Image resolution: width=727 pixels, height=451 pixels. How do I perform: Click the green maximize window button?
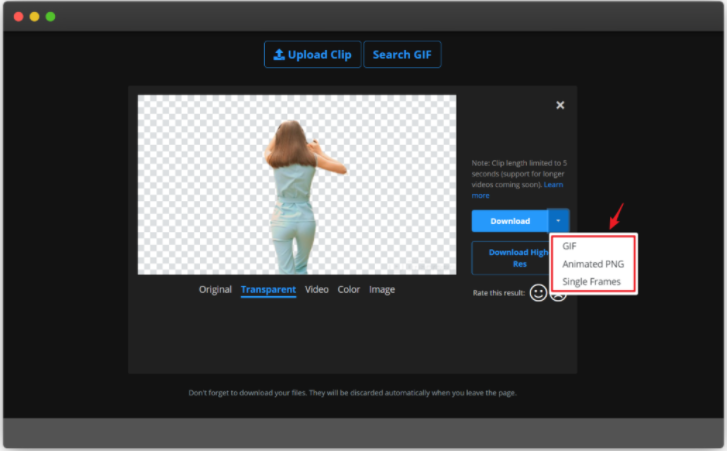click(x=51, y=17)
